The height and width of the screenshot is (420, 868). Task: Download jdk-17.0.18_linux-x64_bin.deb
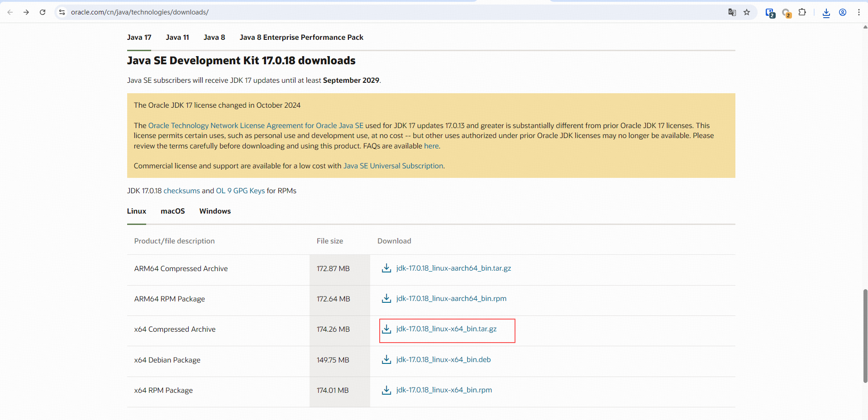444,360
